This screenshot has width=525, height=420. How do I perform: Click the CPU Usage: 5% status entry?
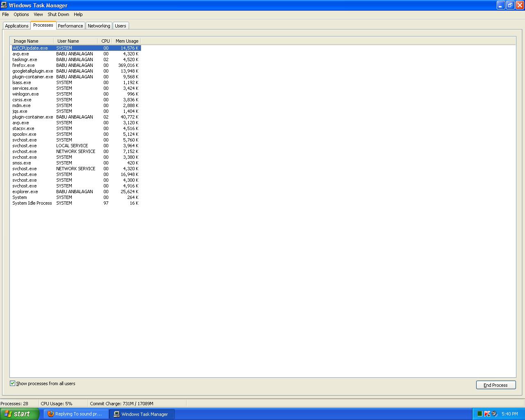[57, 404]
